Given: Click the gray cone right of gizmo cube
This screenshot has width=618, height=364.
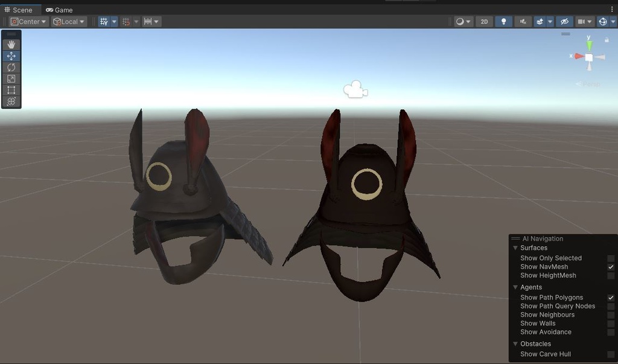Looking at the screenshot, I should coord(600,57).
